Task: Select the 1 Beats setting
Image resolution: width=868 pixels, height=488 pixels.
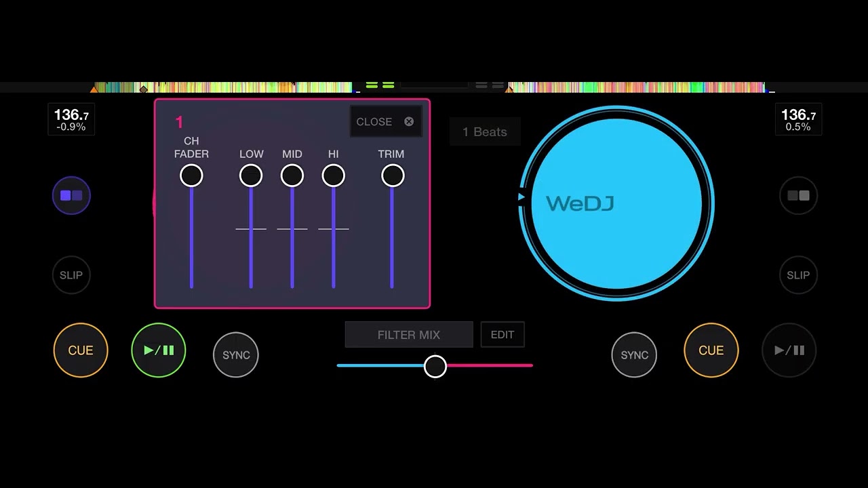Action: pyautogui.click(x=485, y=131)
